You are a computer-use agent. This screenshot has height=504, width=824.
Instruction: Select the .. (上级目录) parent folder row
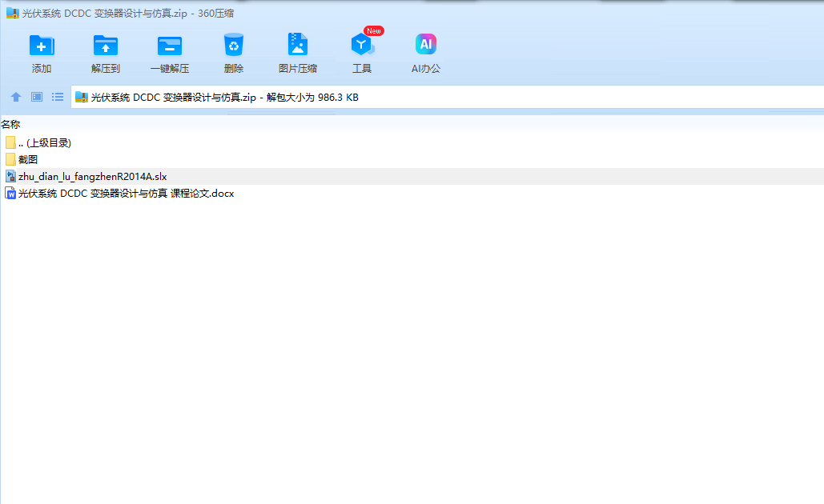pyautogui.click(x=412, y=142)
